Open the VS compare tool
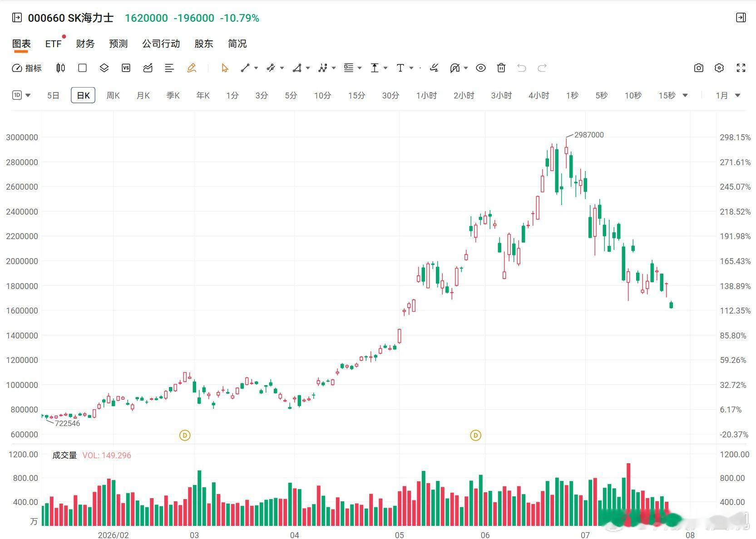This screenshot has width=756, height=539. (126, 68)
